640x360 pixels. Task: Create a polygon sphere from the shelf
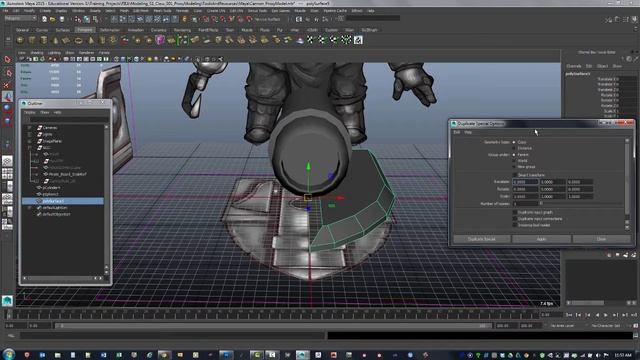(20, 40)
